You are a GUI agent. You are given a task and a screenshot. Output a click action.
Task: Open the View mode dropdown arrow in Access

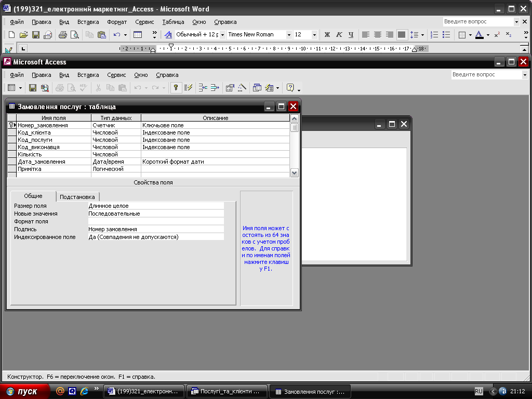point(20,88)
